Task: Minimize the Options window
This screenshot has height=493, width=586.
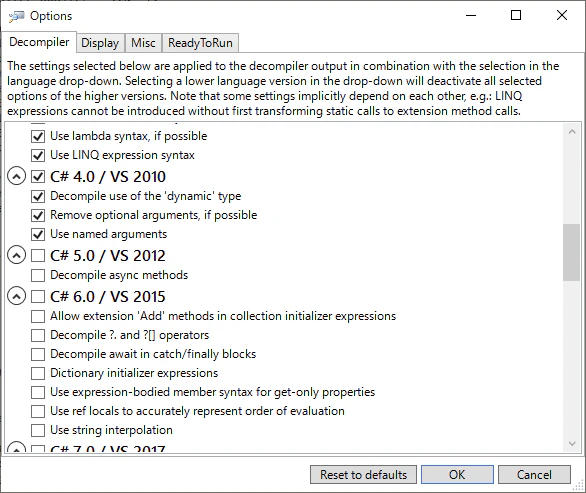Action: coord(471,15)
